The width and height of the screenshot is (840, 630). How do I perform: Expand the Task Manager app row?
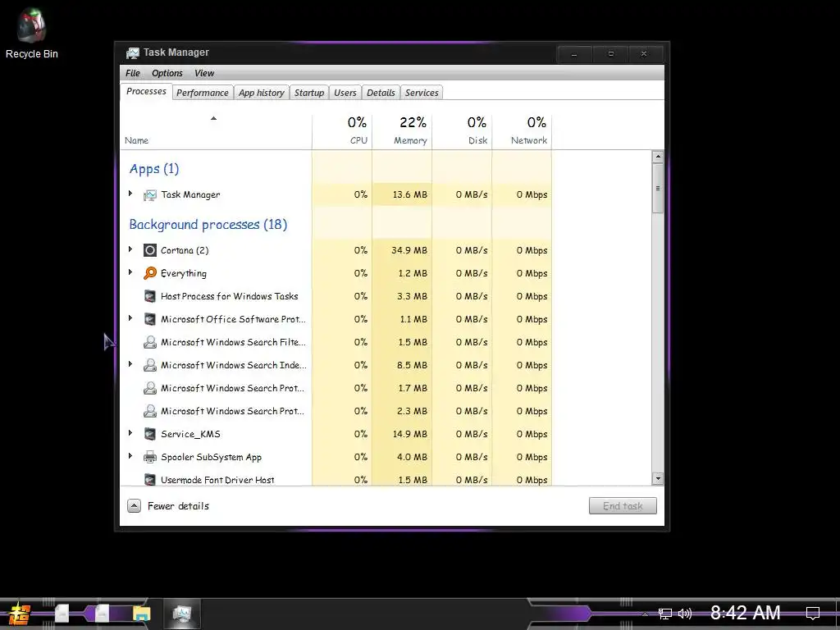[130, 194]
